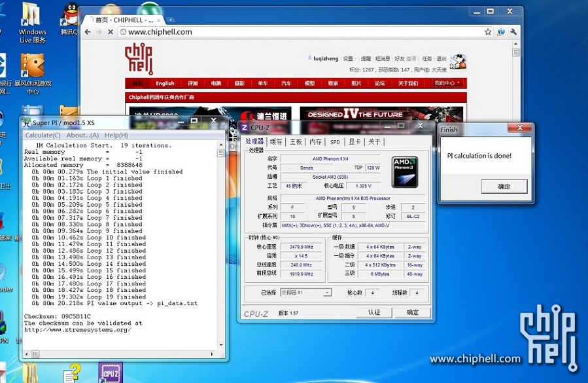Image resolution: width=588 pixels, height=383 pixels.
Task: Switch to SPD tab in CPU-Z
Action: click(x=335, y=142)
